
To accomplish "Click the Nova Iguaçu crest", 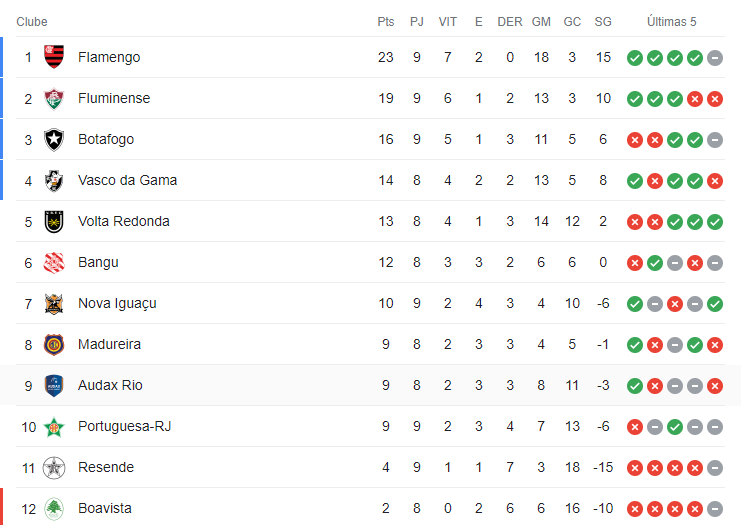I will coord(54,303).
